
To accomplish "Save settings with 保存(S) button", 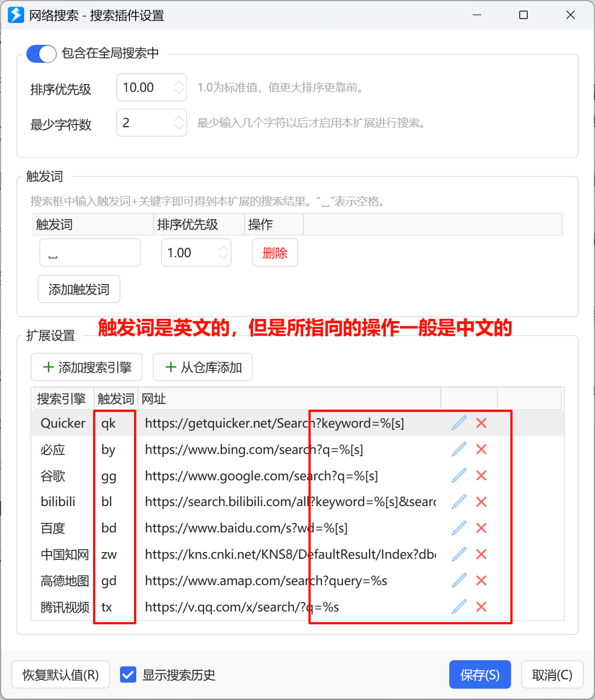I will click(480, 675).
